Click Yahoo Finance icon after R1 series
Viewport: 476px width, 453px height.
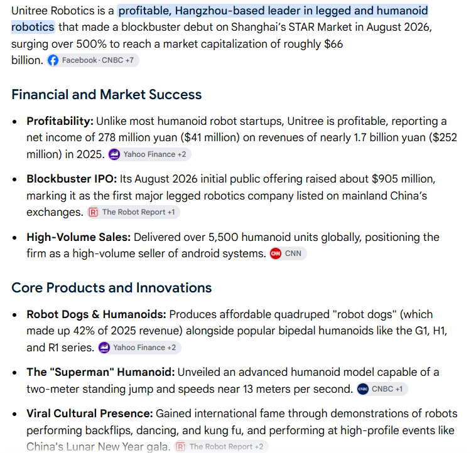click(104, 348)
